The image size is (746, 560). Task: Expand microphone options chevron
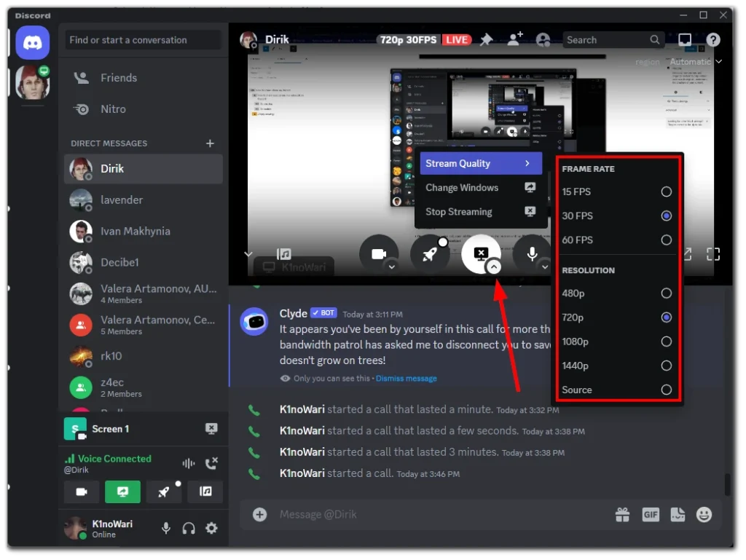click(545, 267)
